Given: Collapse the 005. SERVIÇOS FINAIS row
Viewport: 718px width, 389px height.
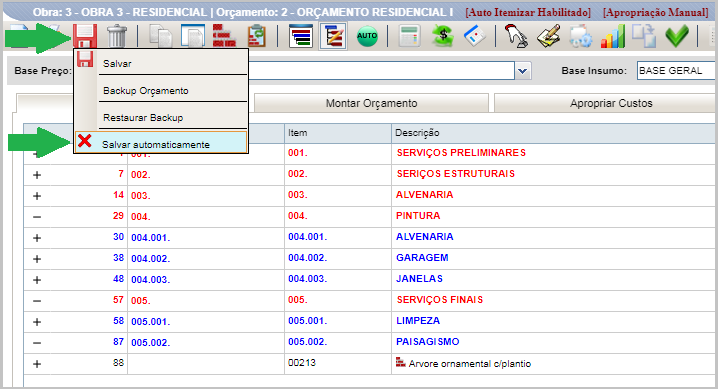Looking at the screenshot, I should click(x=37, y=301).
